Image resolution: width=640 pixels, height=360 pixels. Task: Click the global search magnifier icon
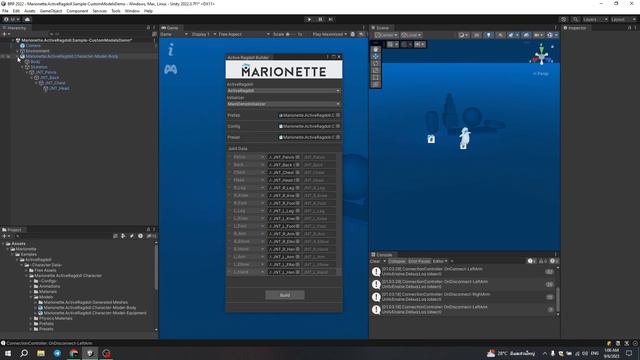(x=575, y=19)
